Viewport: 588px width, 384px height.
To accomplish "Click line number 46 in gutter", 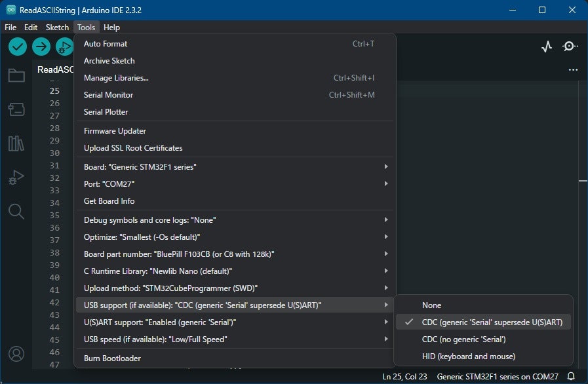I will pyautogui.click(x=54, y=352).
